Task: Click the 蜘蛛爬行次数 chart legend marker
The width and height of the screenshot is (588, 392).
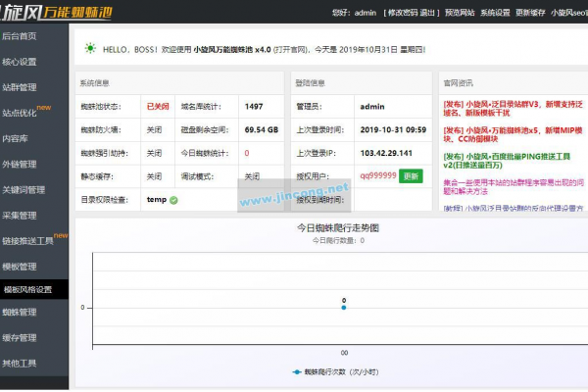Action: [295, 372]
